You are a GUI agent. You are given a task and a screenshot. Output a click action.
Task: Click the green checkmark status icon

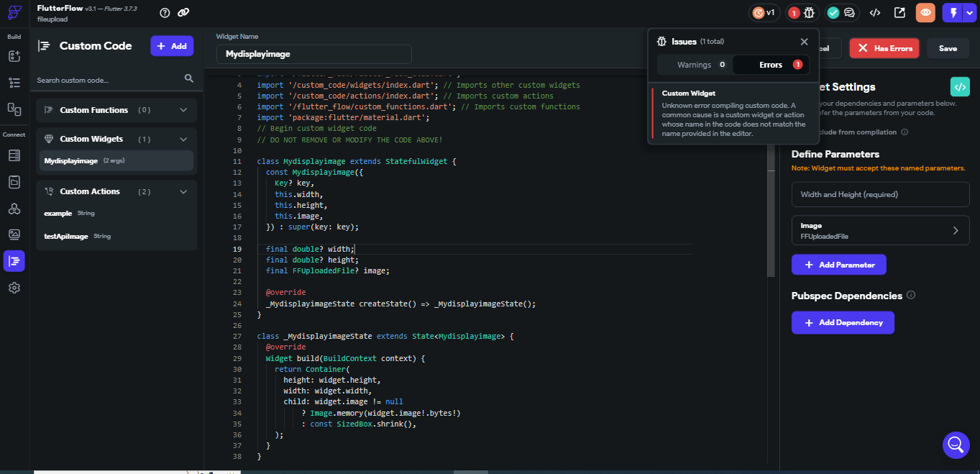(833, 12)
